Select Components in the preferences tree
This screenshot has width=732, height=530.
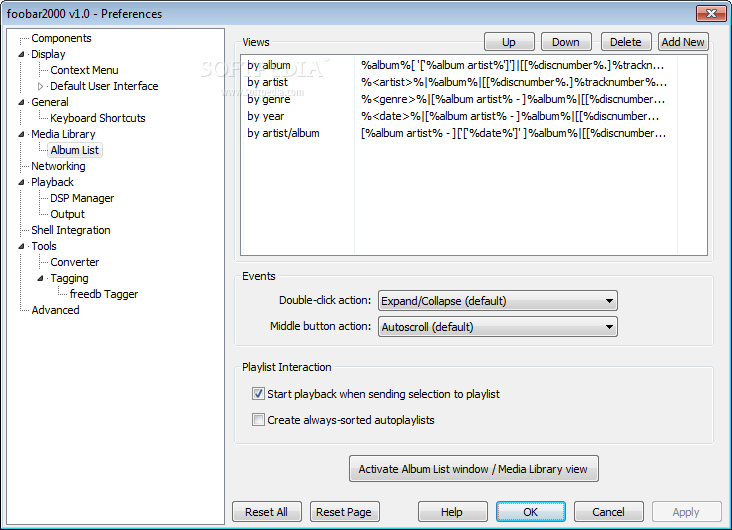61,38
